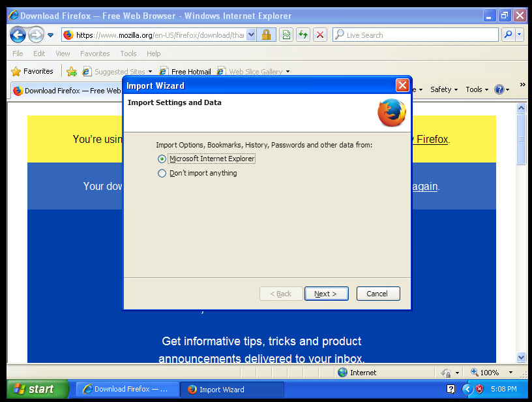Screen dimensions: 532x402
Task: Click Cancel in the Import Wizard
Action: pos(378,294)
